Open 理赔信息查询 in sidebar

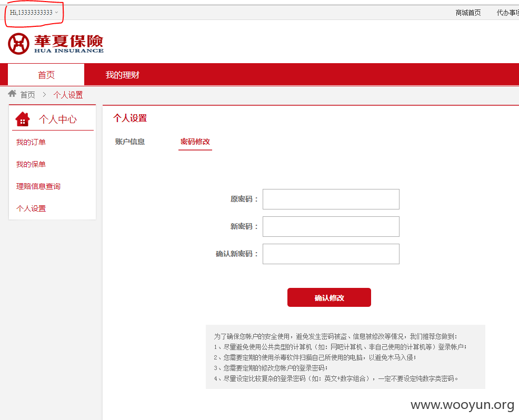[x=38, y=186]
